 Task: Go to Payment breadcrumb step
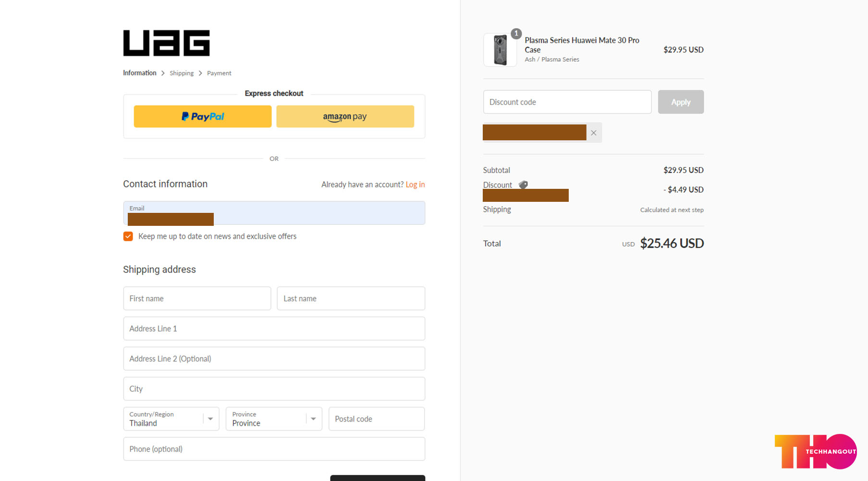[x=219, y=73]
